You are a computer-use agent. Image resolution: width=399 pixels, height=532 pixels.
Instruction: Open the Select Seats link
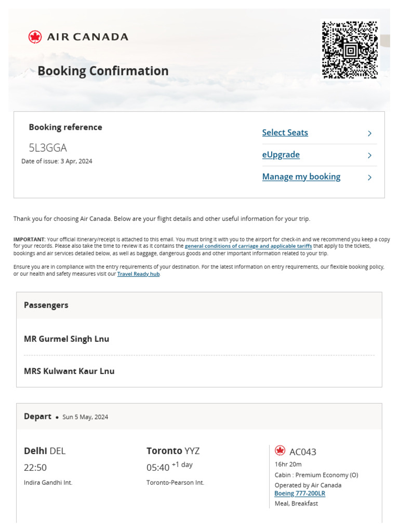(x=285, y=132)
